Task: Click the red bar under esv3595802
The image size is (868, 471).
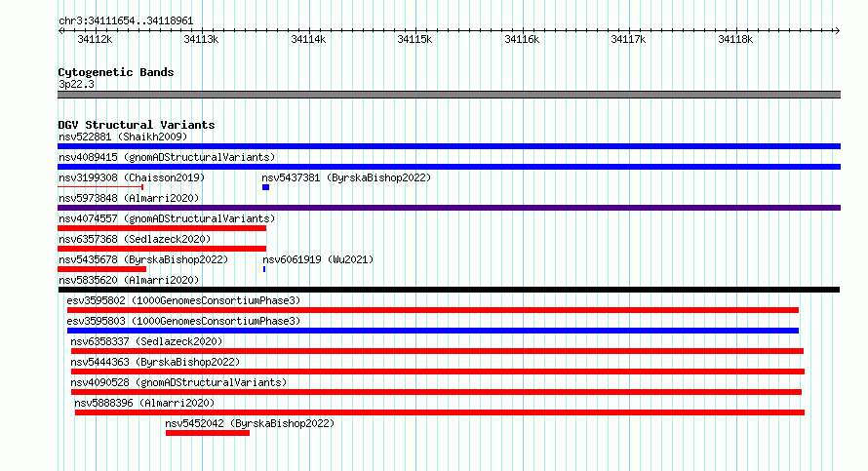Action: click(433, 310)
